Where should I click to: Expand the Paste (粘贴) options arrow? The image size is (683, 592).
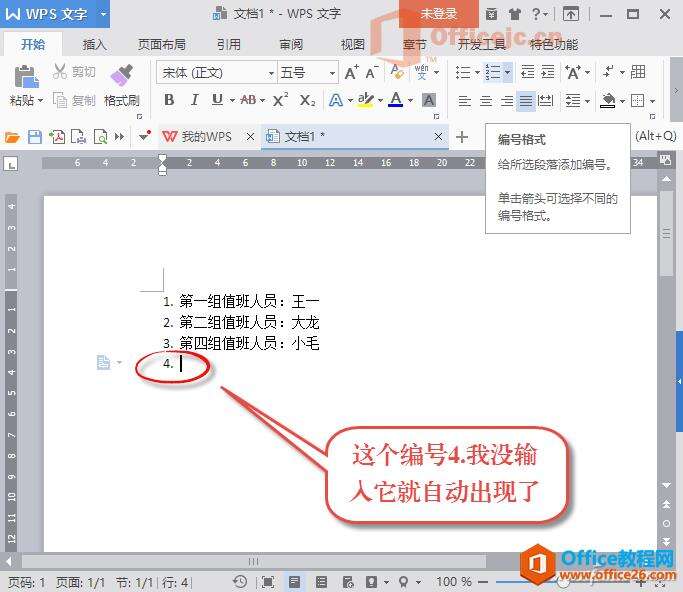[41, 101]
